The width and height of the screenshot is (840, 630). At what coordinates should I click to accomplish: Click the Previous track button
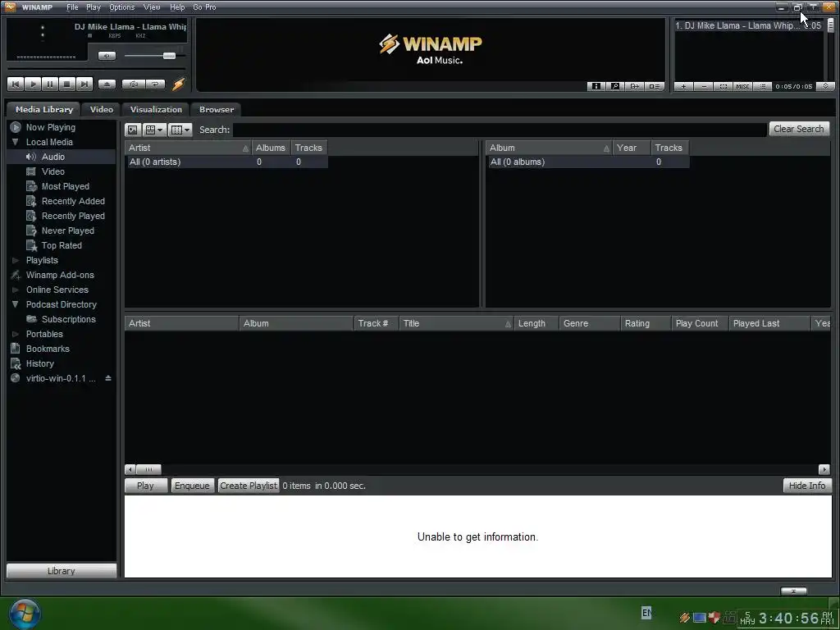(16, 84)
